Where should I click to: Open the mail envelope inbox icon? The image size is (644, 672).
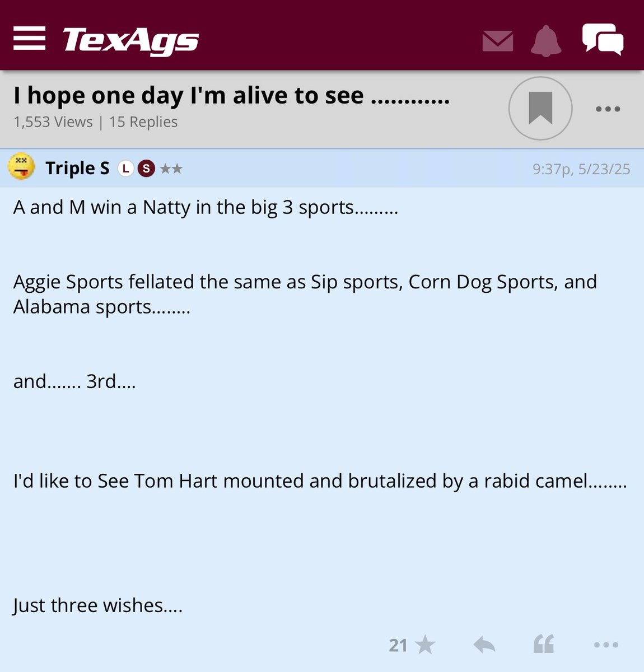(x=497, y=41)
